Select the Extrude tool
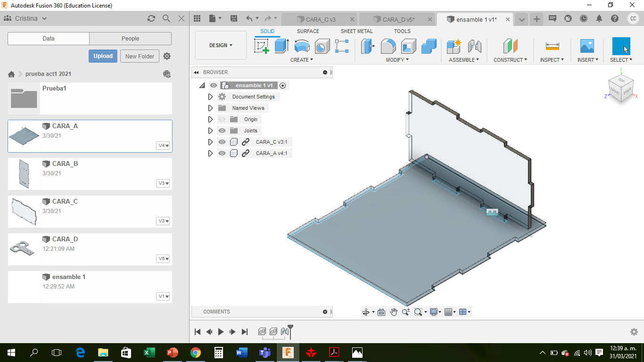This screenshot has height=362, width=644. [281, 46]
